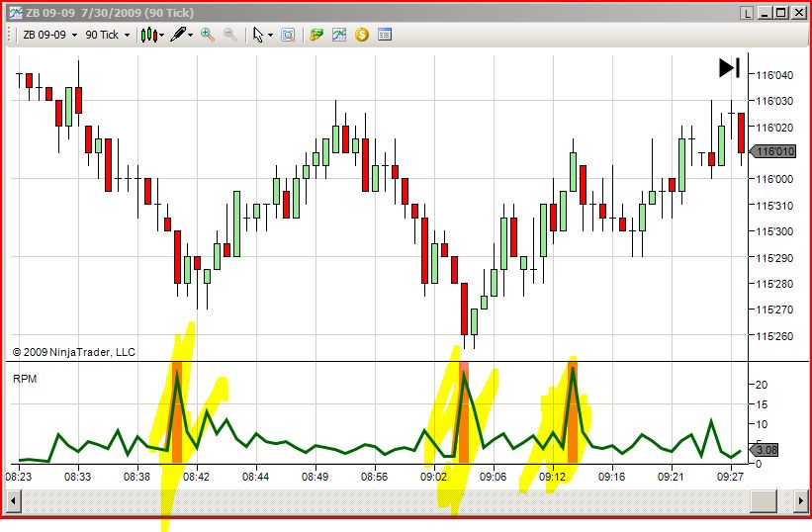
Task: Select the drawing tools pen icon
Action: [x=178, y=35]
